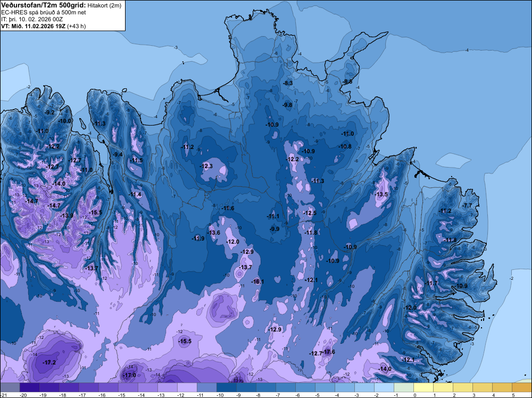Click the -9.8 temperature value on map
This screenshot has width=532, height=398.
[287, 105]
